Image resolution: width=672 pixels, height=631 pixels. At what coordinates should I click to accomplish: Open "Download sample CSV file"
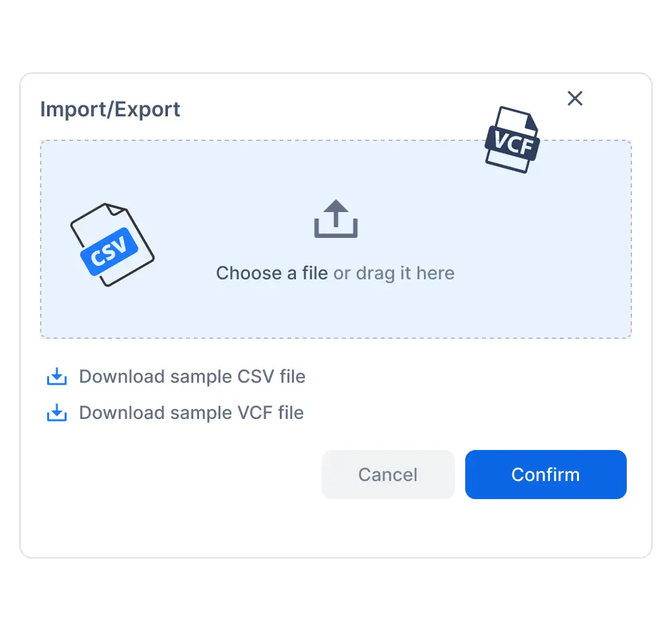191,376
